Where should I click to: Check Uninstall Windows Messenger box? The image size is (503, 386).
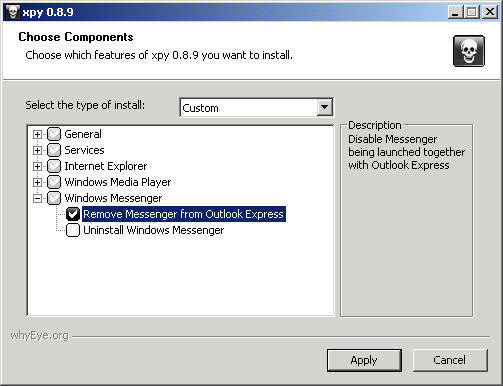pos(73,230)
